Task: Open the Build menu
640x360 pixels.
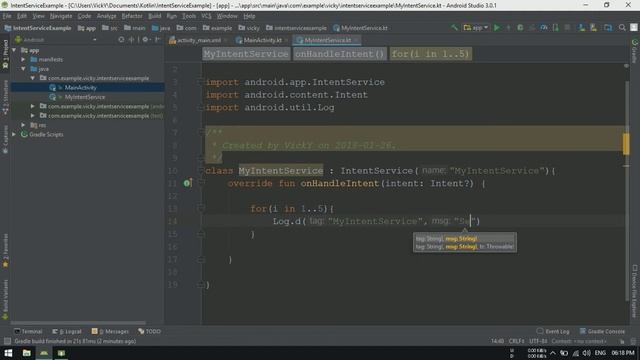Action: point(154,16)
